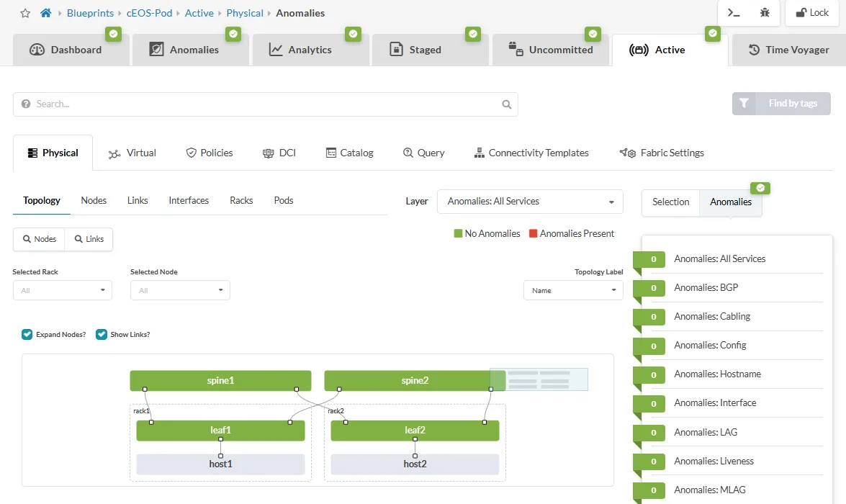Image resolution: width=846 pixels, height=504 pixels.
Task: Switch to the Connectivity Templates tab
Action: 531,153
